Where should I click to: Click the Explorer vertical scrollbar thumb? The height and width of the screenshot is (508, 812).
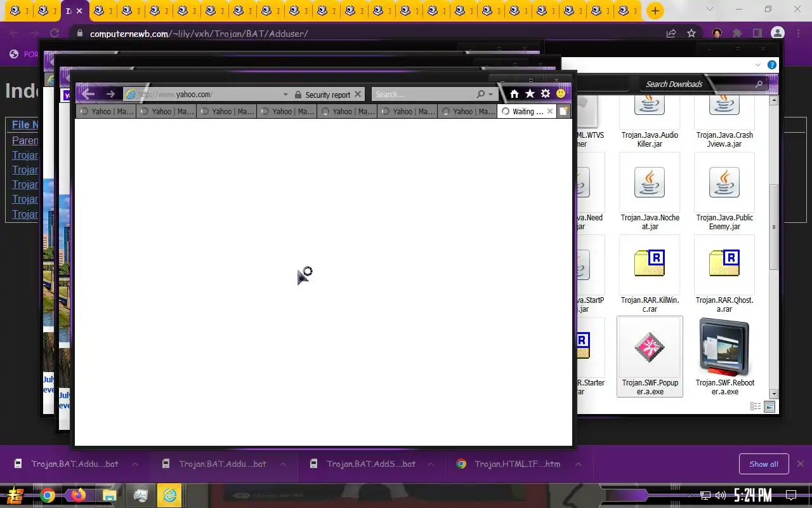pos(773,226)
